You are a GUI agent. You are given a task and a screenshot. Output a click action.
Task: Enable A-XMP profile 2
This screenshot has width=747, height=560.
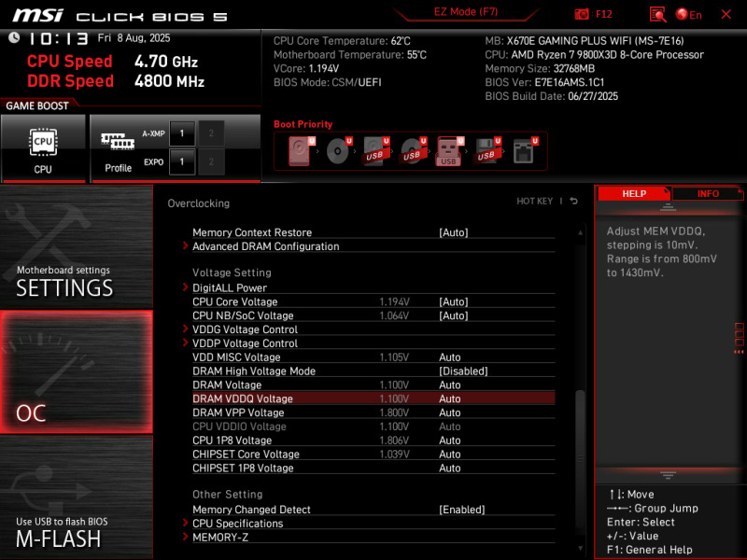coord(211,133)
